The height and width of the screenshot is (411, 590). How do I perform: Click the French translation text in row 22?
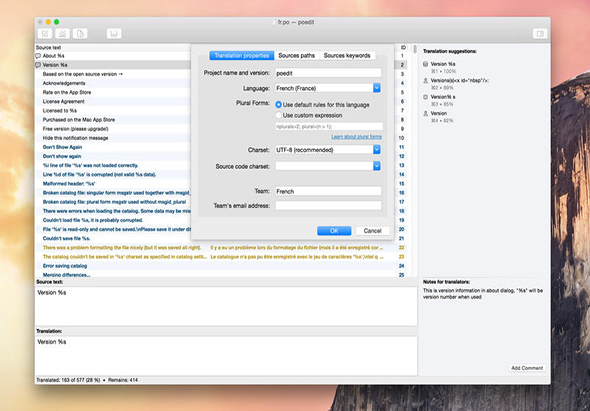297,248
